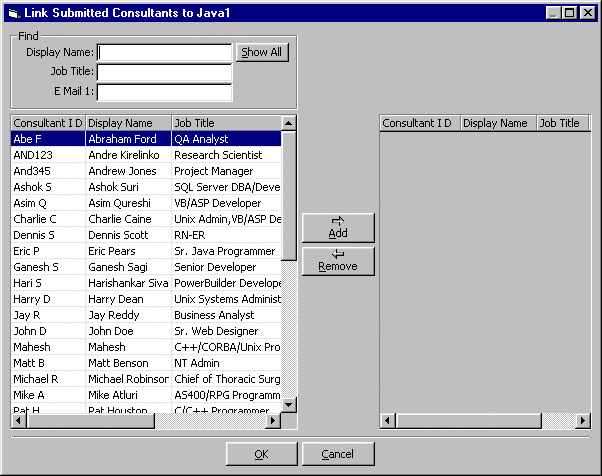Click the Add button with right arrow
Image resolution: width=602 pixels, height=476 pixels.
[338, 228]
